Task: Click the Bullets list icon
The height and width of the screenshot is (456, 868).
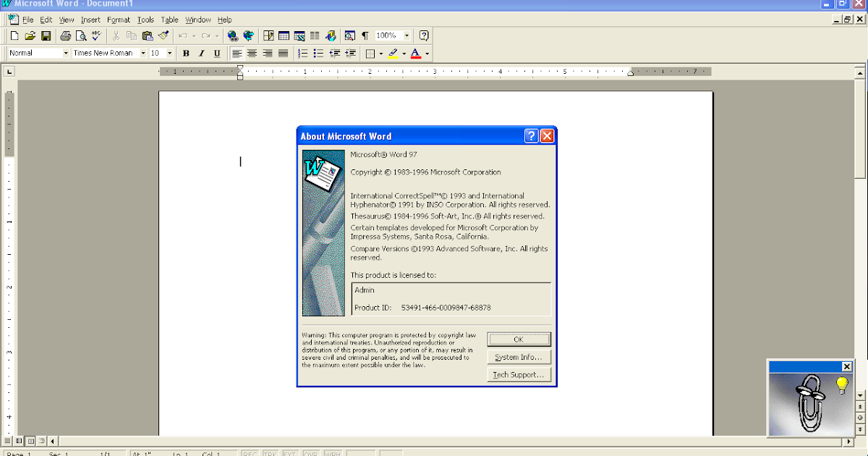Action: point(318,54)
